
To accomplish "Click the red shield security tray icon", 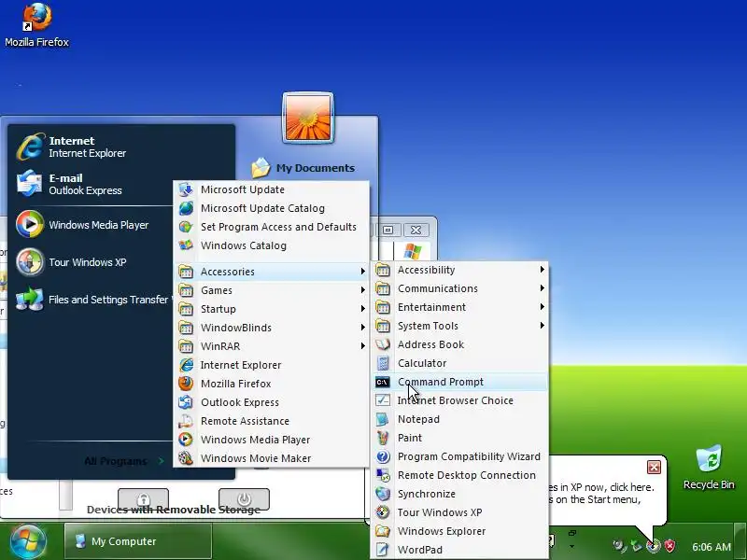I will [x=669, y=545].
